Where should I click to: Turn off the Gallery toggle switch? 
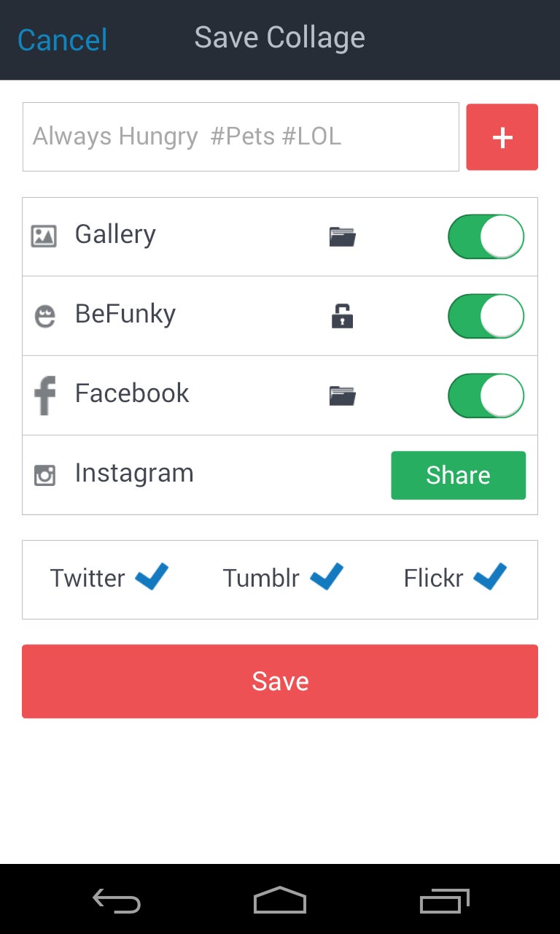pos(486,236)
